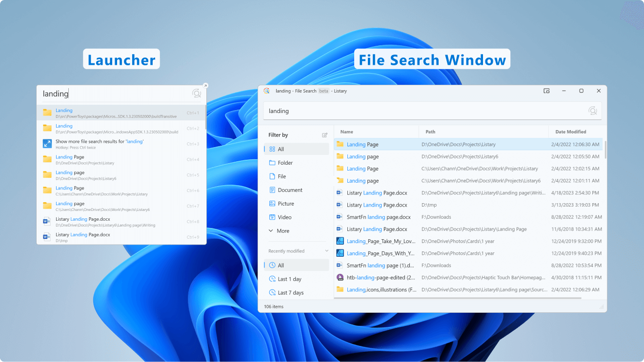Select 'Show more file search results' in the Launcher
Screen dimensions: 644x362
click(121, 144)
